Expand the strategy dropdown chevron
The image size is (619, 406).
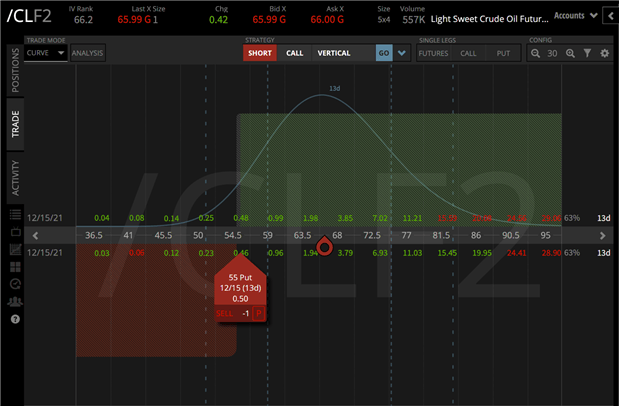pyautogui.click(x=401, y=53)
